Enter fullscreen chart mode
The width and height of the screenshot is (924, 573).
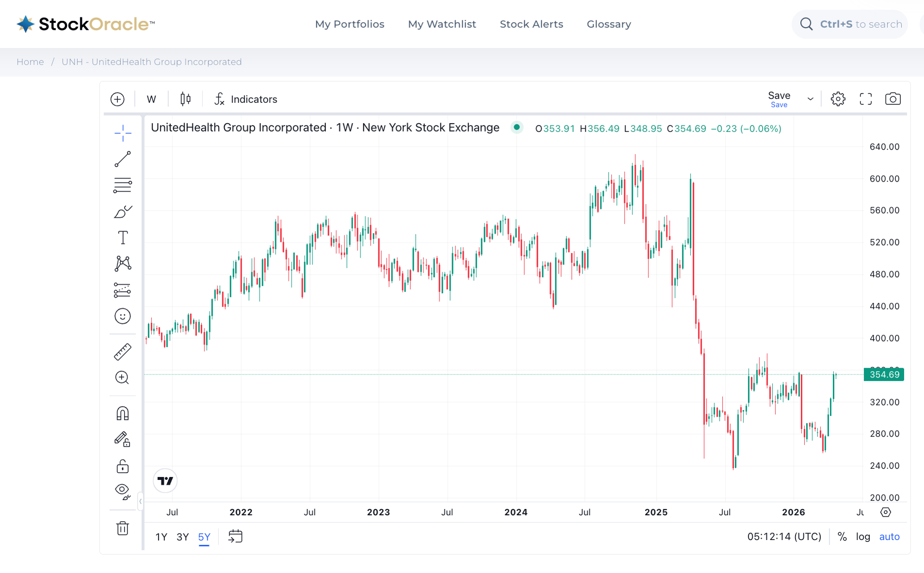point(865,99)
